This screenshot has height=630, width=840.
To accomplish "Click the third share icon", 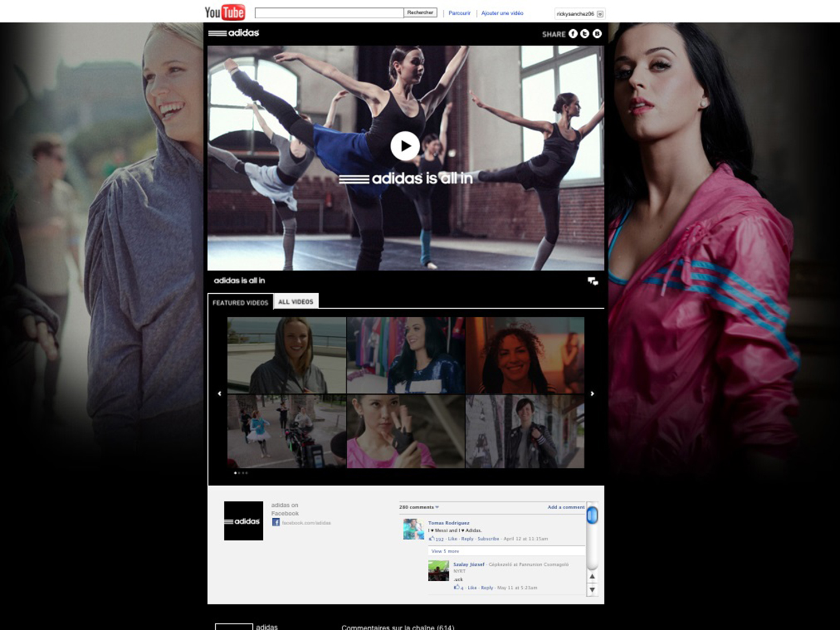I will click(597, 34).
